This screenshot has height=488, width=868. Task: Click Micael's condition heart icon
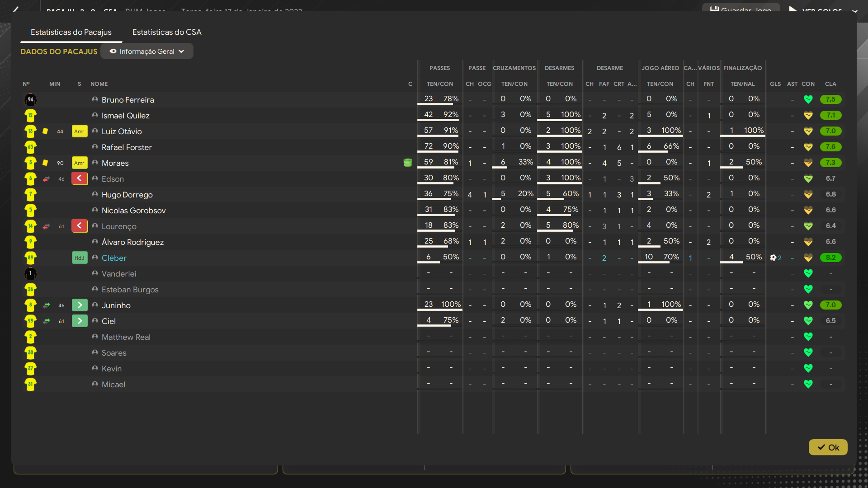click(x=808, y=384)
